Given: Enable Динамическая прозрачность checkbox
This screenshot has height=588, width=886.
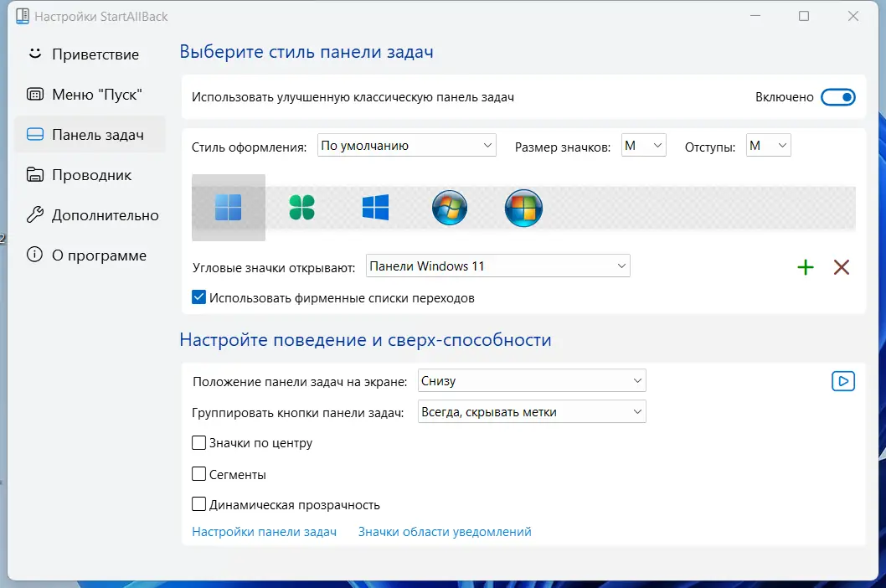Looking at the screenshot, I should click(199, 503).
